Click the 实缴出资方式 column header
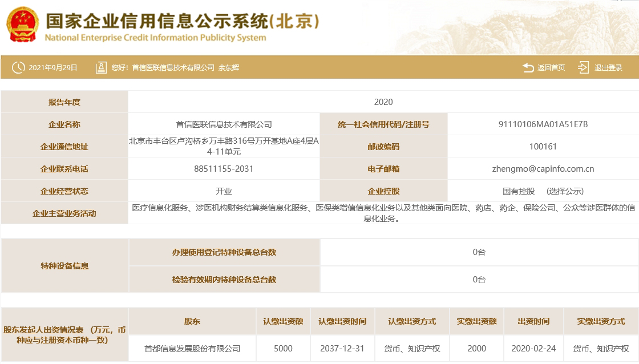Screen dimensions: 639x364 [601, 321]
